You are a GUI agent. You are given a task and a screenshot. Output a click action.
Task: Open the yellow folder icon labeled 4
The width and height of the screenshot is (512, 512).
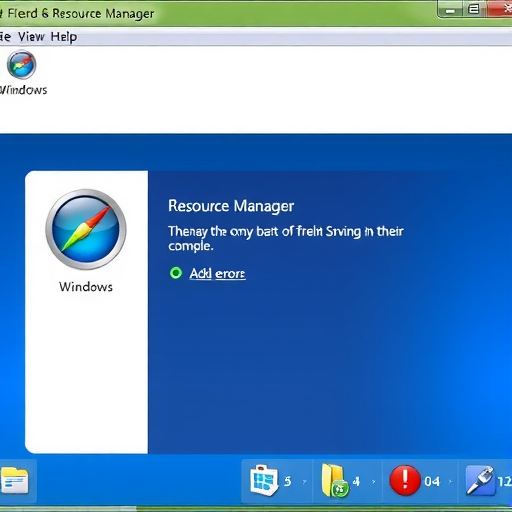(x=335, y=480)
